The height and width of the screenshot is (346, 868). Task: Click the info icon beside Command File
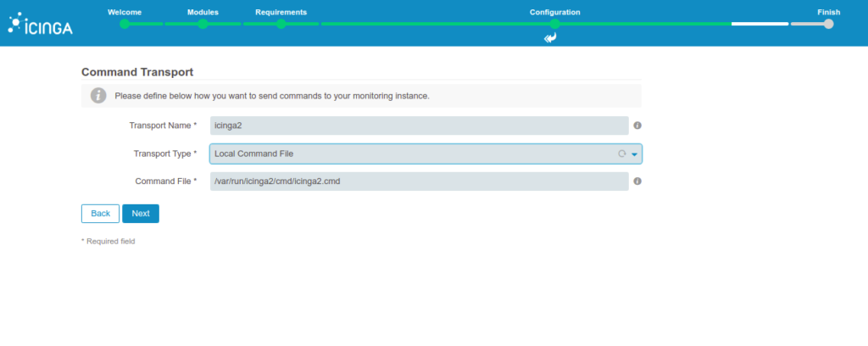(637, 181)
